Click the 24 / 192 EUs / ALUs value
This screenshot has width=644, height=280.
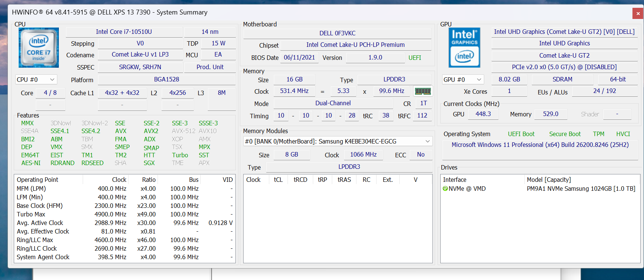(605, 91)
